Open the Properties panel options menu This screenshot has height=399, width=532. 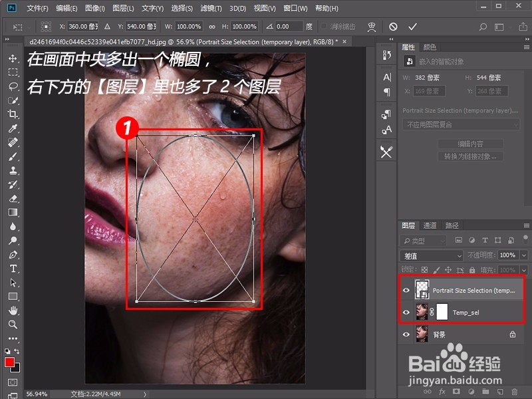click(x=527, y=47)
